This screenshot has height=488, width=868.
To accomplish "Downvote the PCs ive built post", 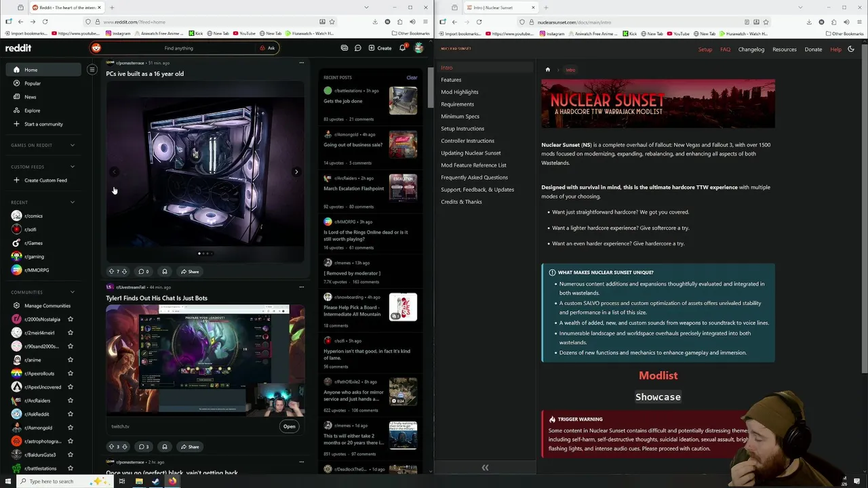I will pos(124,272).
